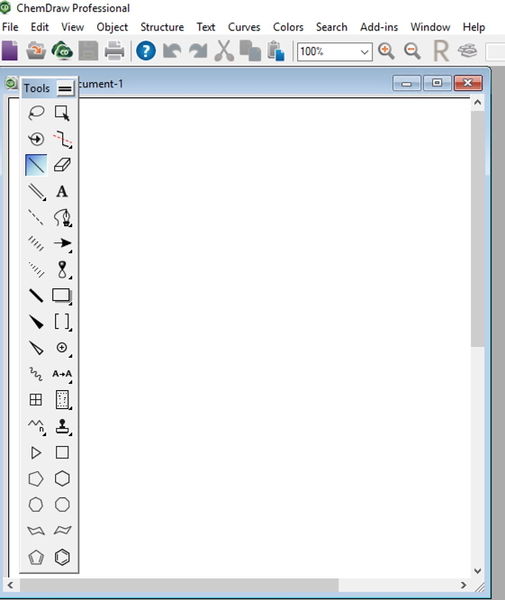Screen dimensions: 505x600
Task: Undo the last action
Action: [172, 51]
